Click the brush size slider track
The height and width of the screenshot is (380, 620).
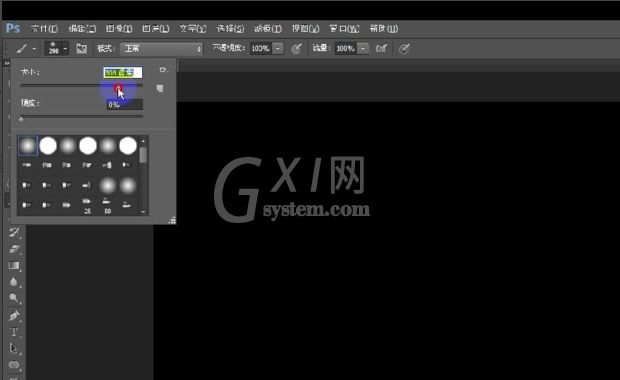[x=82, y=85]
